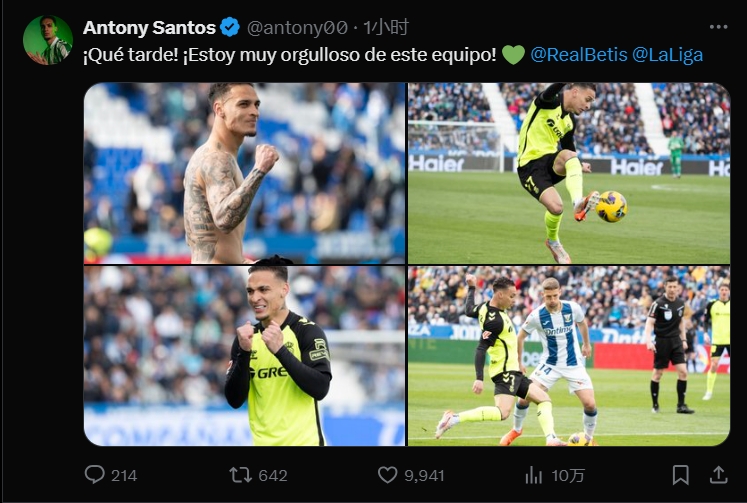Open the photo of the shirtless player celebrating
Image resolution: width=747 pixels, height=503 pixels.
[x=244, y=172]
